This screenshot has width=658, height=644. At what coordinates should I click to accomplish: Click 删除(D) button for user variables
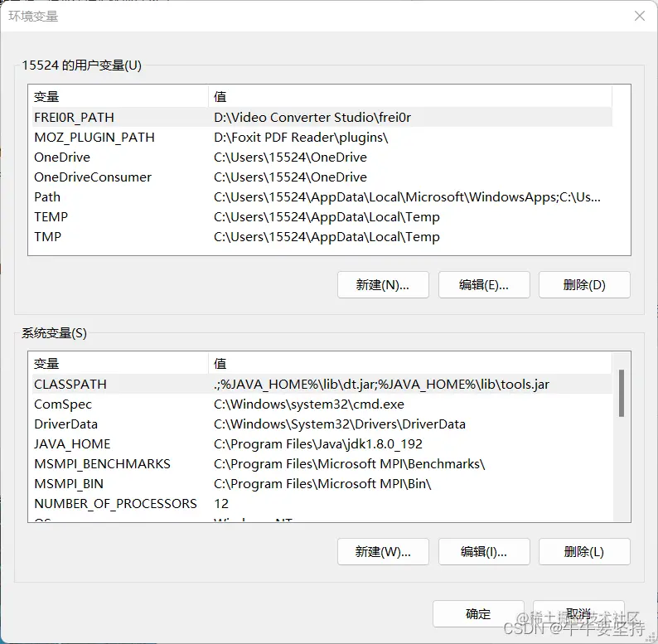click(584, 285)
